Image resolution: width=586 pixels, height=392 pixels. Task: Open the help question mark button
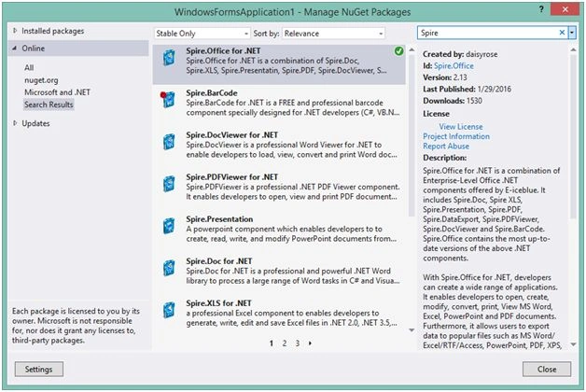(541, 9)
